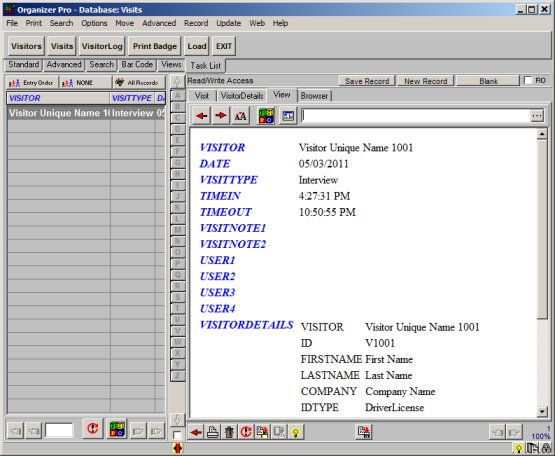
Task: Click the red back arrow in bottom record toolbar
Action: tap(196, 432)
